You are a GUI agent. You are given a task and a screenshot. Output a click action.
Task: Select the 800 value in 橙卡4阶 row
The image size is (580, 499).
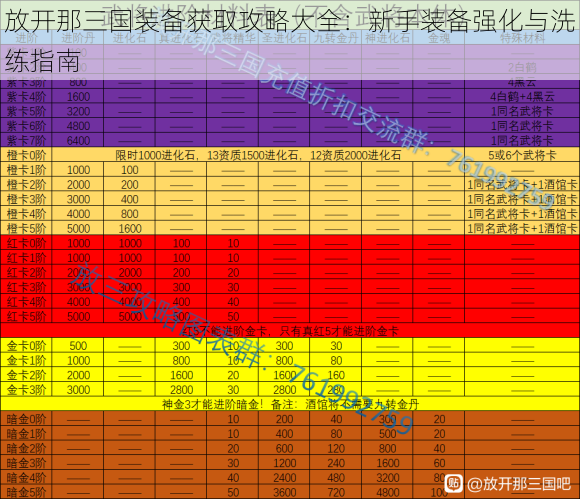(130, 214)
